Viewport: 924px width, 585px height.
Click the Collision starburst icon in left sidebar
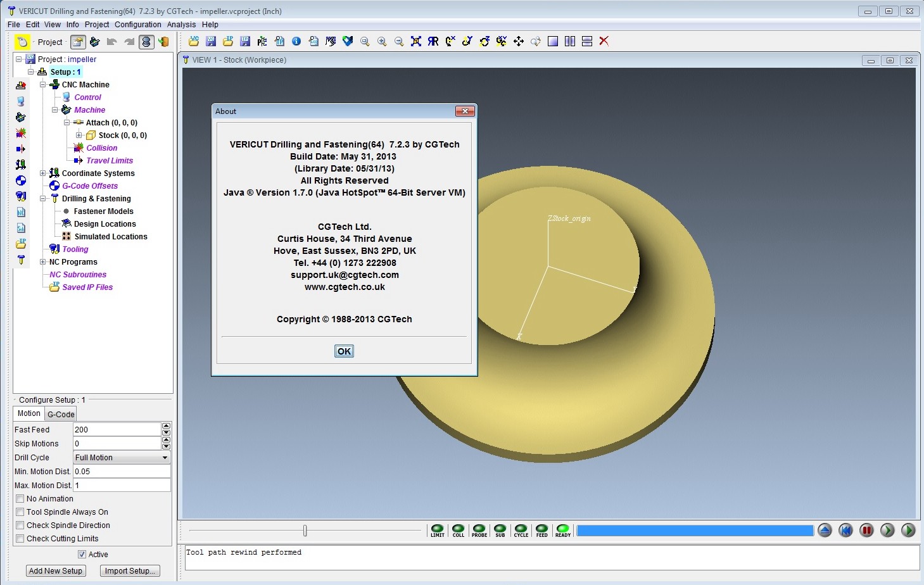[21, 133]
